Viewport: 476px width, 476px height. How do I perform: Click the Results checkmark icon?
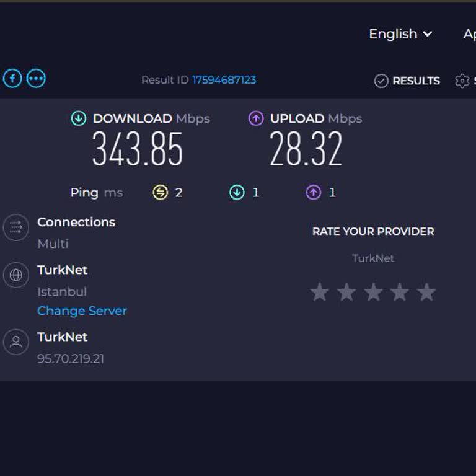click(x=381, y=81)
